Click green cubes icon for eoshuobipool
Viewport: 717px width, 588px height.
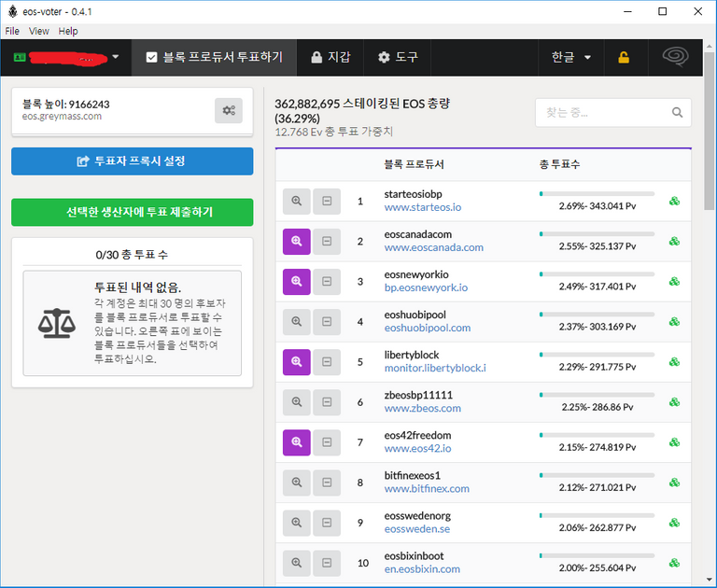tap(674, 321)
